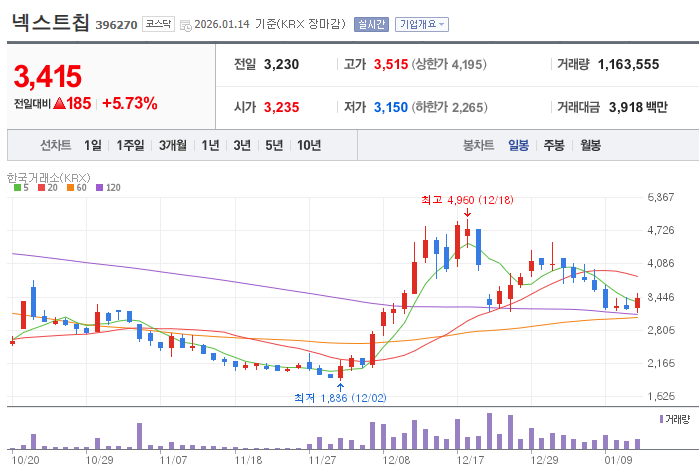Click the red up-triangle change icon
Screen dimensions: 699x467
point(59,103)
